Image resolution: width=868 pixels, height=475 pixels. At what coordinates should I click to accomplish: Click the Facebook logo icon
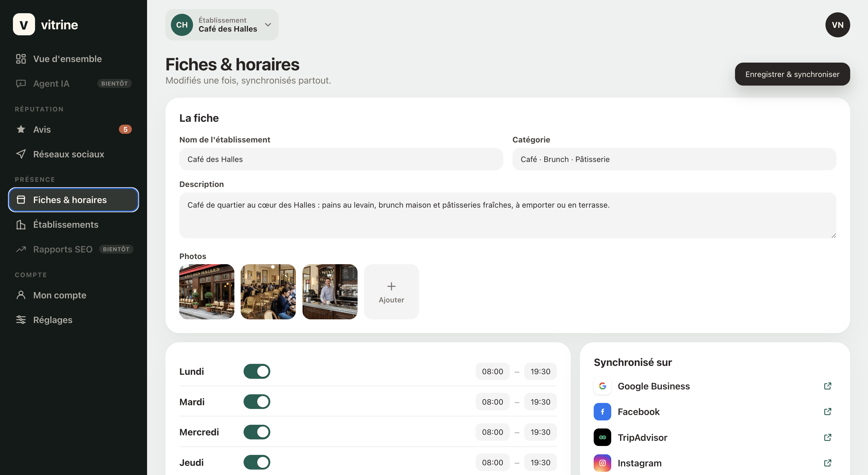(x=602, y=412)
